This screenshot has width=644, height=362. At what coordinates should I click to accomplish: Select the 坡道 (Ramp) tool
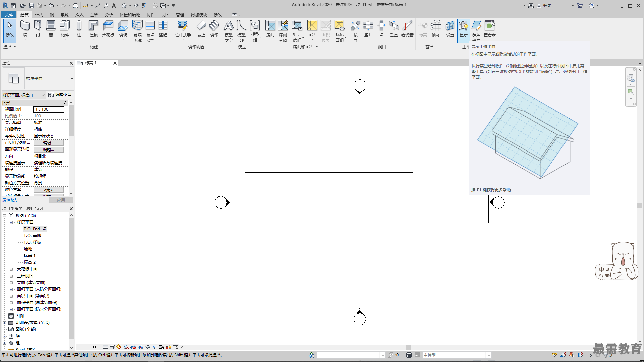(x=201, y=28)
